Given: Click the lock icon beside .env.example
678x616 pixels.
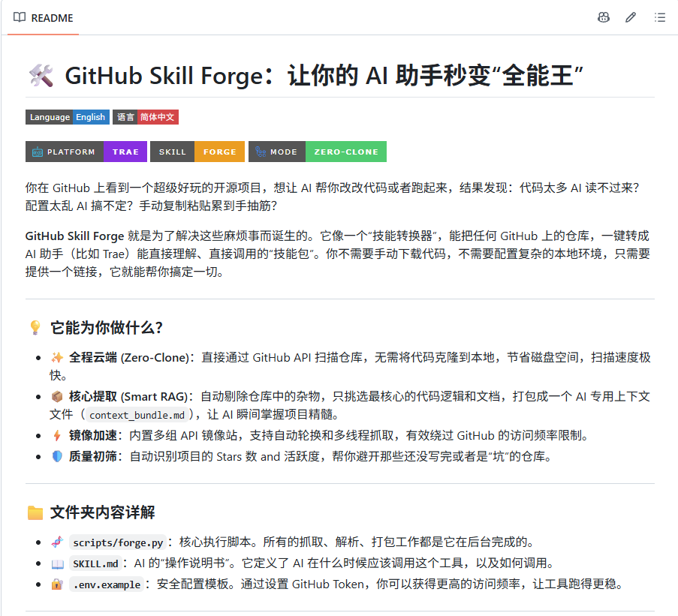Looking at the screenshot, I should [x=57, y=584].
